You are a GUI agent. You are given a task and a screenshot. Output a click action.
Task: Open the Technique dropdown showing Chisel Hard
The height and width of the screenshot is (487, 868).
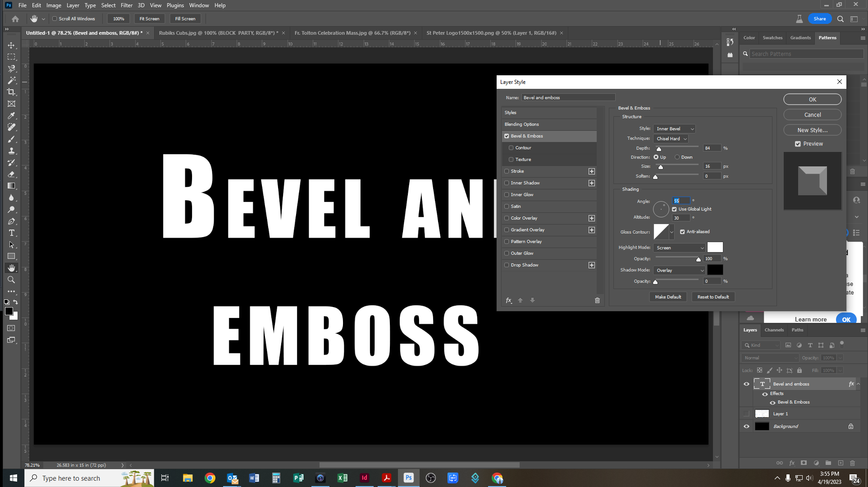[671, 138]
